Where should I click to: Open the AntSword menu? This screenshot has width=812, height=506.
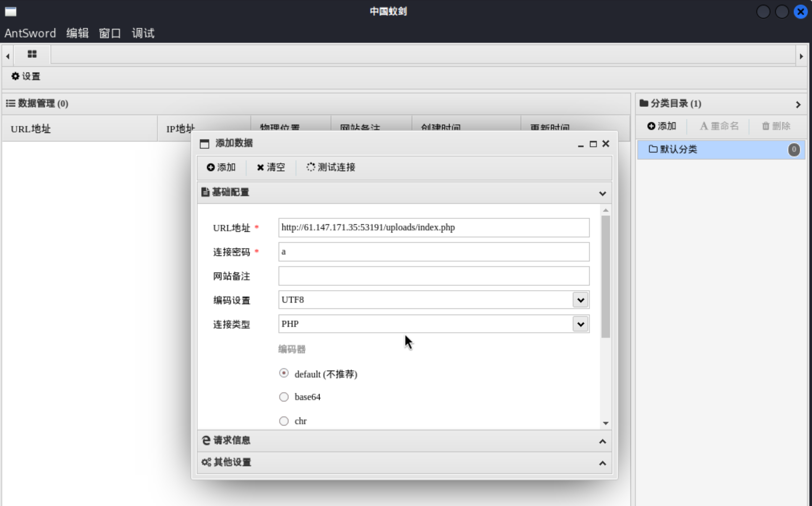30,33
